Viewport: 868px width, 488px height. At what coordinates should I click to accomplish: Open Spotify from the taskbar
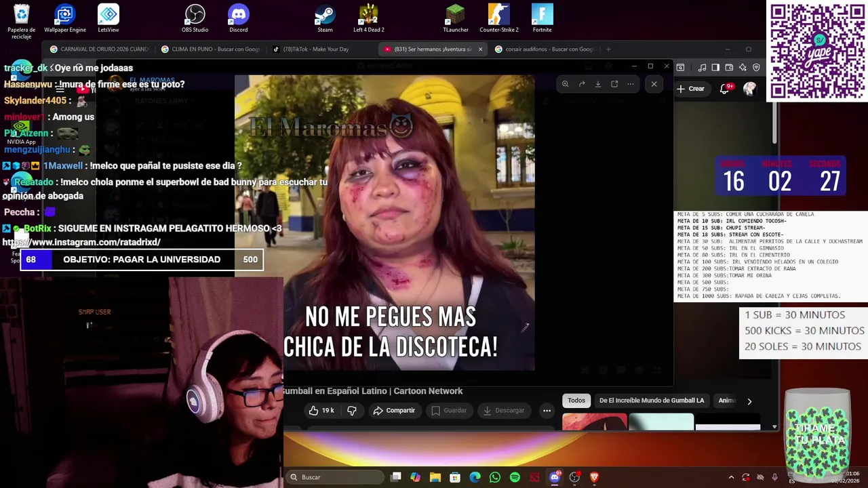pos(515,477)
